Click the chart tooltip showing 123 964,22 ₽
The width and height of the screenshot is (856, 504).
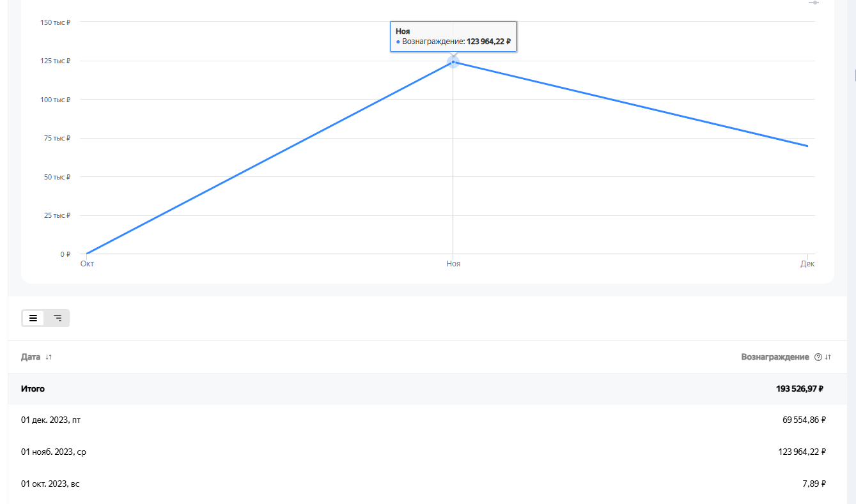[x=453, y=36]
